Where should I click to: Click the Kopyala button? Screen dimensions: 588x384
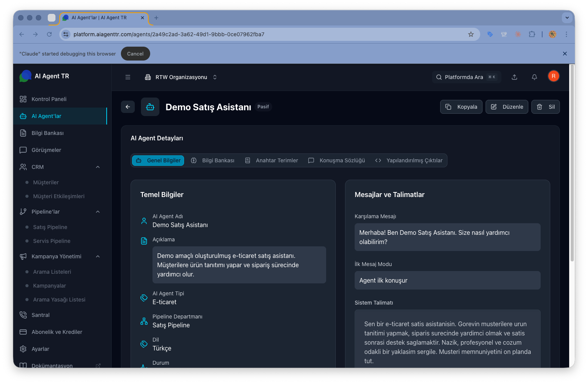click(461, 107)
